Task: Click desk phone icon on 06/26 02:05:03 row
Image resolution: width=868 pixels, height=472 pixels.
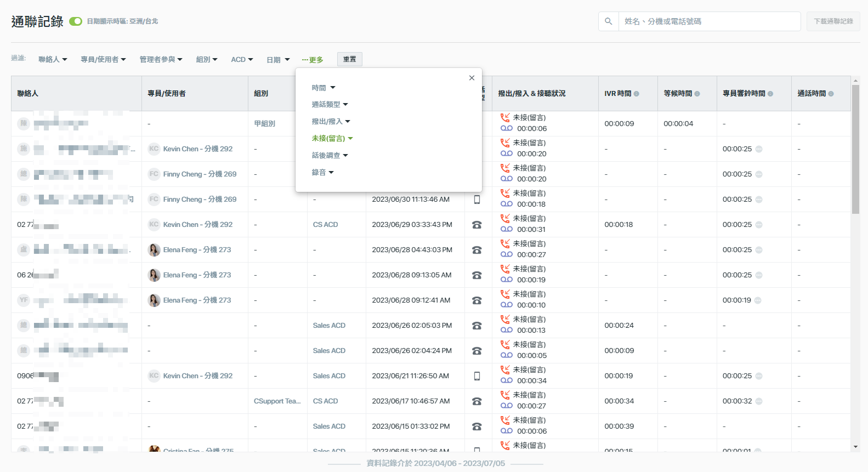Action: pos(477,326)
